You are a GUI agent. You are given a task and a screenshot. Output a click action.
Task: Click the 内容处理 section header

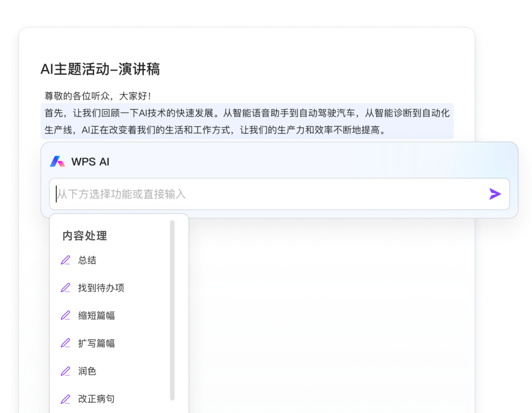pos(85,236)
